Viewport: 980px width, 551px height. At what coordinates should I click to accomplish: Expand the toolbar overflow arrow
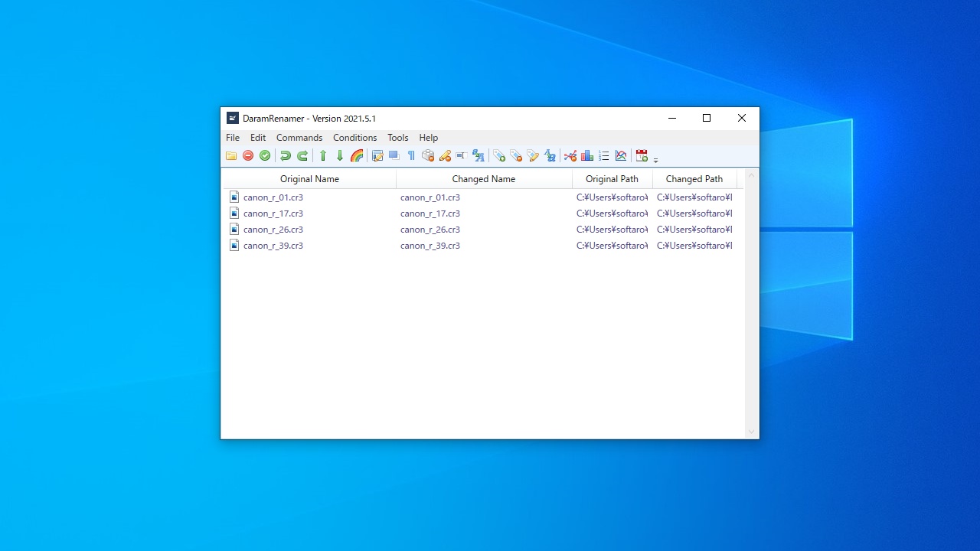click(x=656, y=159)
